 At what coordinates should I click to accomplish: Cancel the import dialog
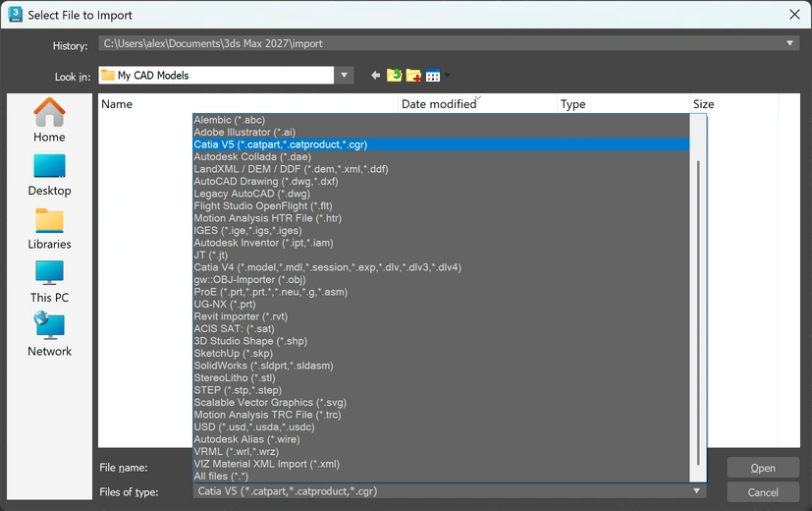coord(763,492)
